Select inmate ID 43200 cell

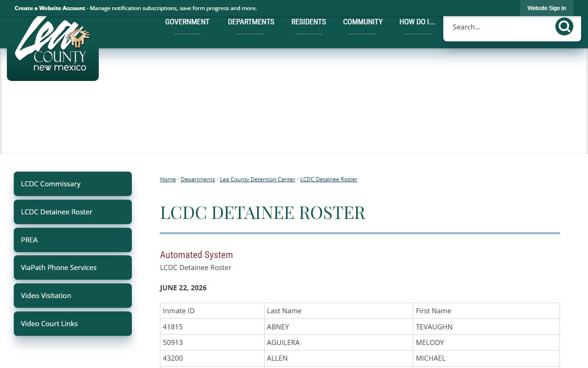212,358
